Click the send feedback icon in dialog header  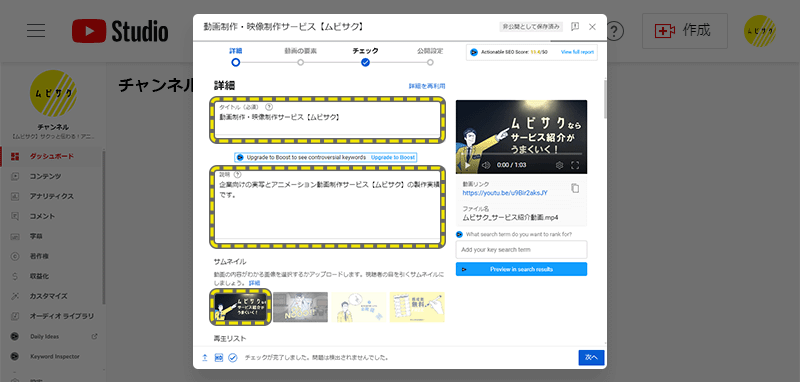coord(574,27)
